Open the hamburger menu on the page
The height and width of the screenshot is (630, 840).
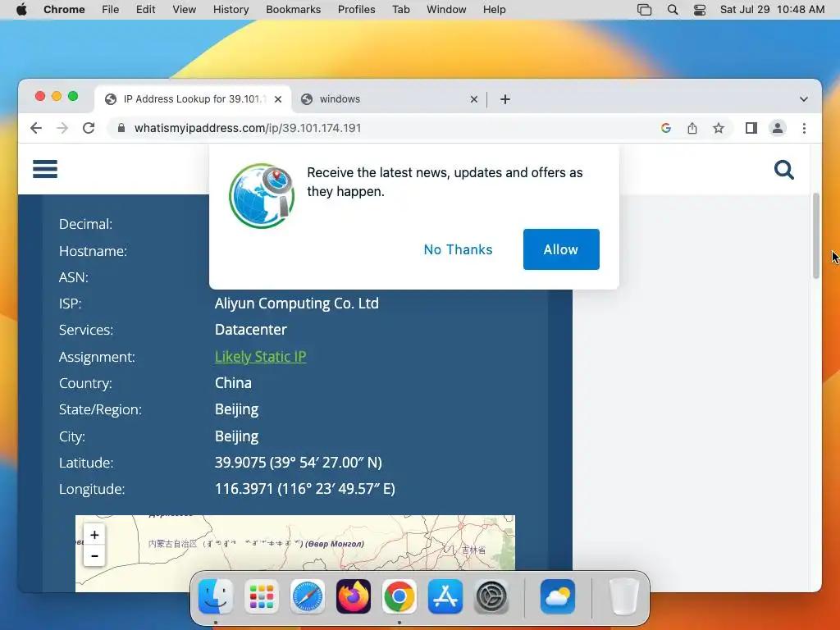coord(45,169)
